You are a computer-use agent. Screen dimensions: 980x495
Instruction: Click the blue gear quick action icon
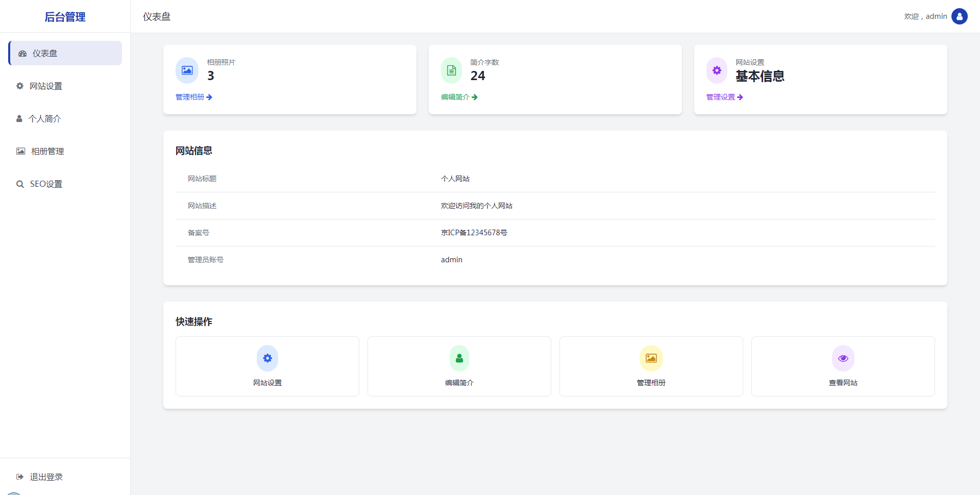click(x=267, y=358)
